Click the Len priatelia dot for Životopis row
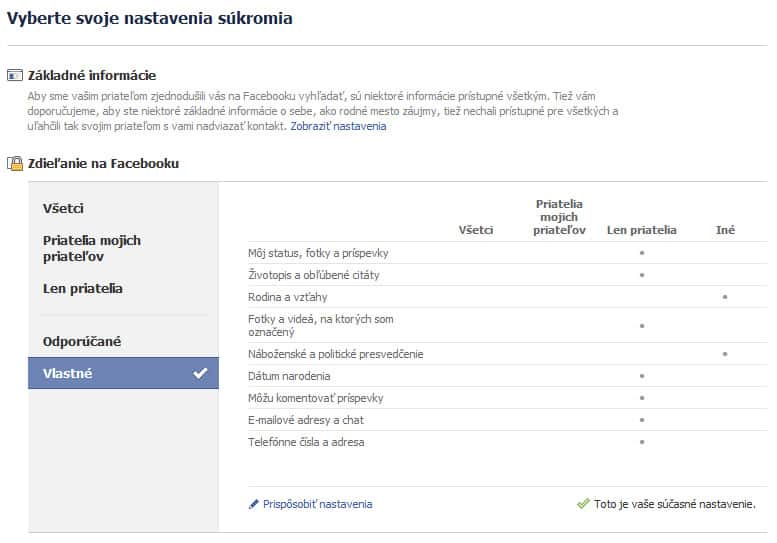The width and height of the screenshot is (777, 543). coord(642,274)
